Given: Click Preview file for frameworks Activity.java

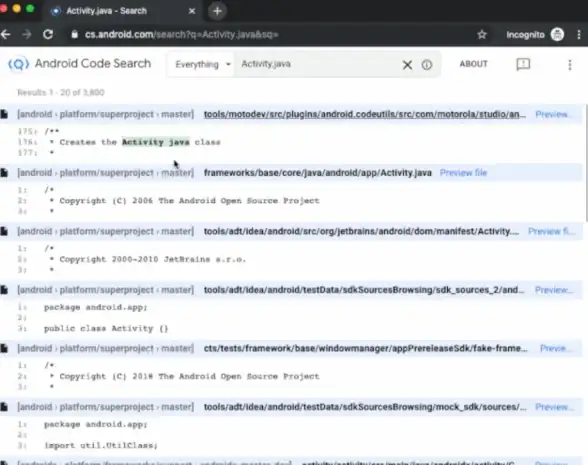Looking at the screenshot, I should (463, 173).
